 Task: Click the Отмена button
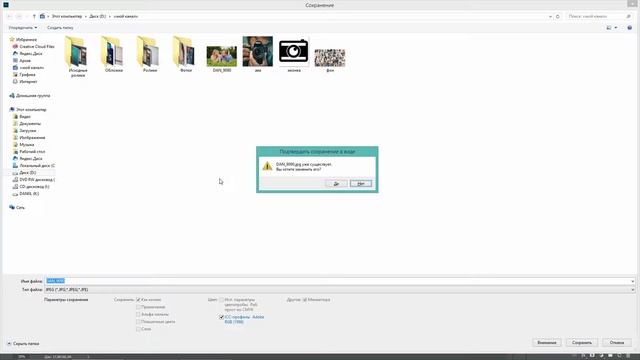click(617, 342)
